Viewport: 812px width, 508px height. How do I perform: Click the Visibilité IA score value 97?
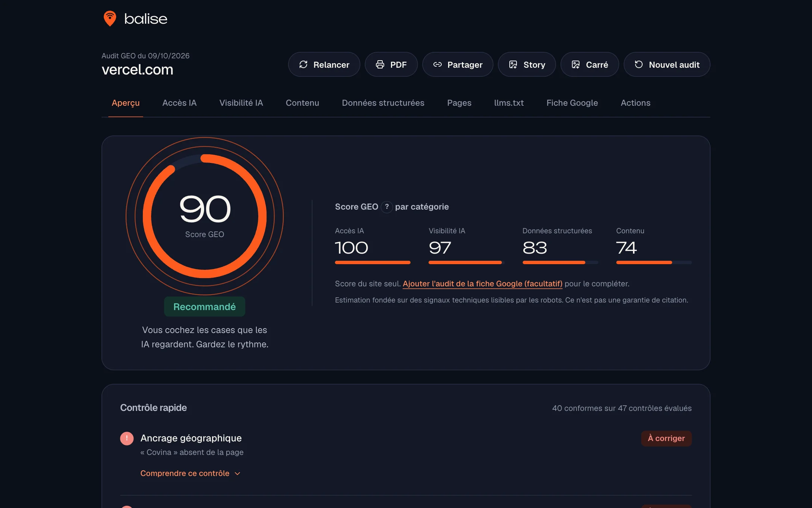pyautogui.click(x=440, y=248)
